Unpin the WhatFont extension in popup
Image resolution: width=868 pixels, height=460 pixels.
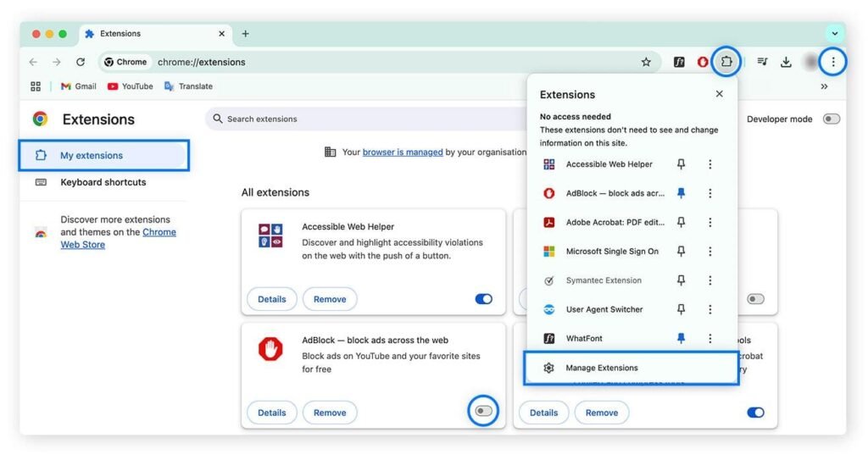click(681, 338)
